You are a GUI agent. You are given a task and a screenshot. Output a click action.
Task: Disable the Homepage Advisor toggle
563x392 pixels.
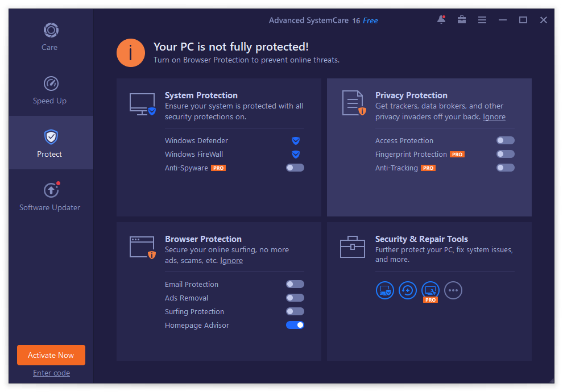point(295,325)
